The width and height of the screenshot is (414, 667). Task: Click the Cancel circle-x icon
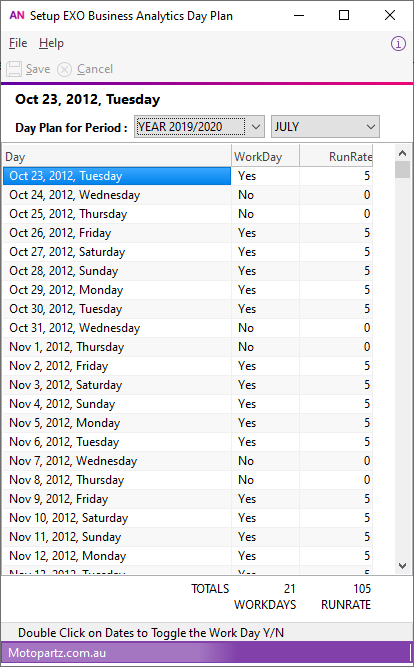point(64,69)
